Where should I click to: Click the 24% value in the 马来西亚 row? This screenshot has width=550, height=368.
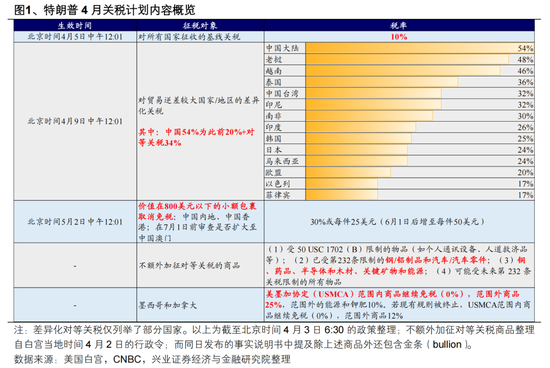(525, 161)
